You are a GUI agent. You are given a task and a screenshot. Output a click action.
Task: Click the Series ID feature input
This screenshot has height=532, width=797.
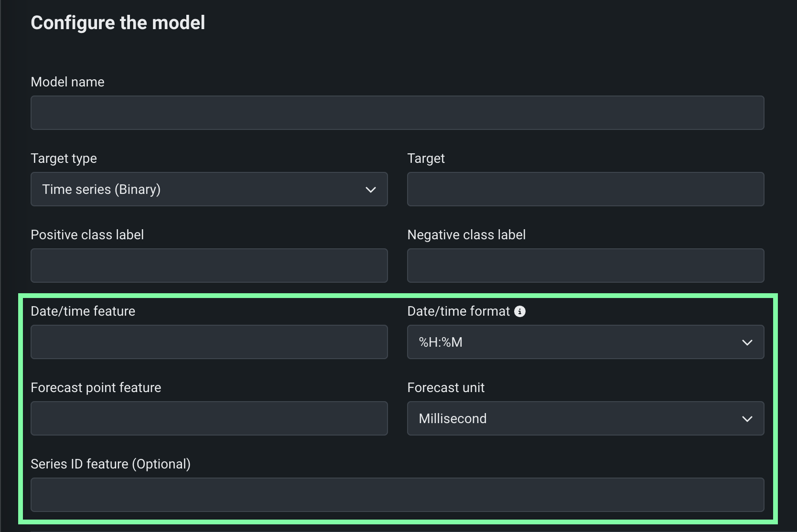pos(397,495)
